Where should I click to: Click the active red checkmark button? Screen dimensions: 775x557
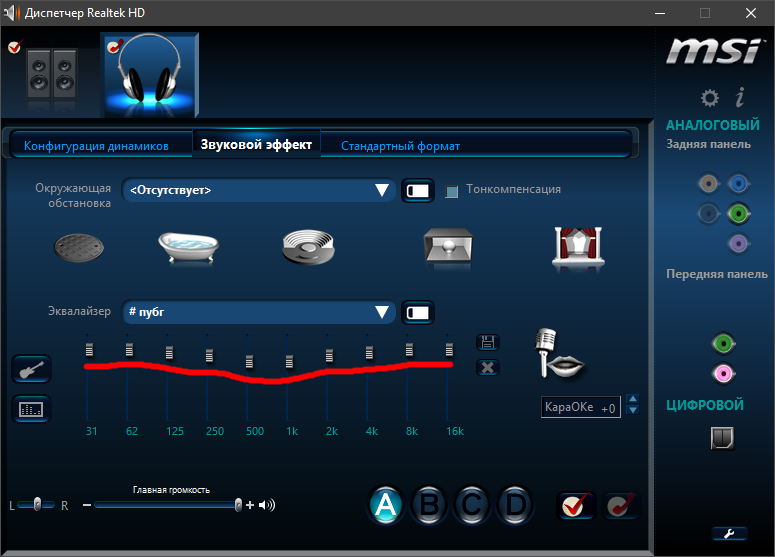(x=576, y=506)
